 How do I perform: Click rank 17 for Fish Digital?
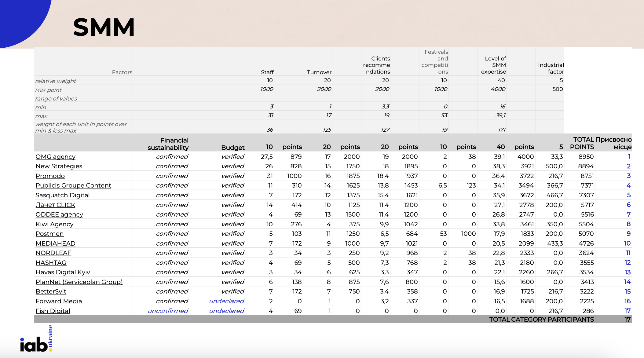(x=628, y=311)
